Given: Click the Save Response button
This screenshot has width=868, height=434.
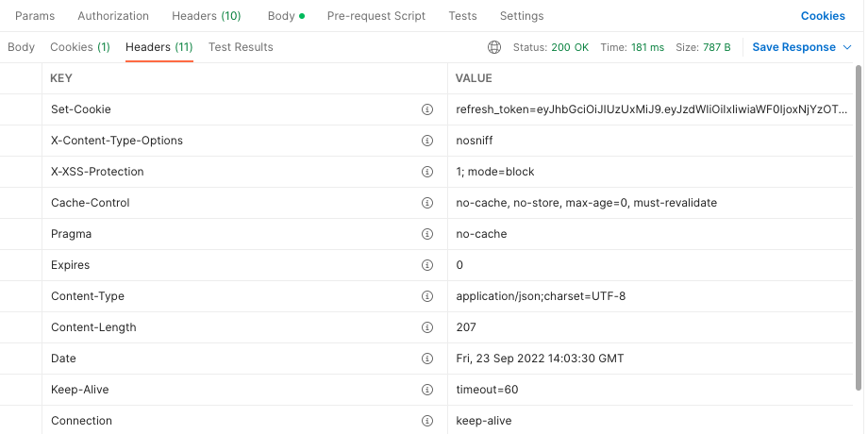Looking at the screenshot, I should pos(793,47).
